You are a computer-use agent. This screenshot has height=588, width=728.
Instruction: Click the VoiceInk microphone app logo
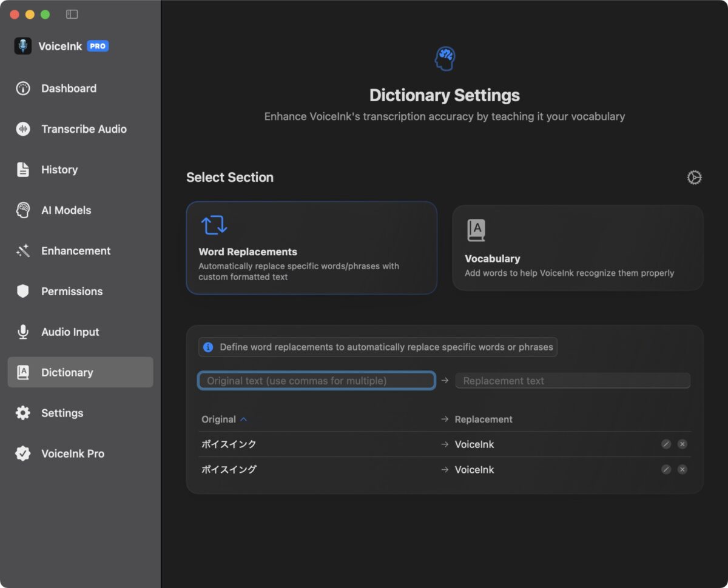click(x=23, y=46)
